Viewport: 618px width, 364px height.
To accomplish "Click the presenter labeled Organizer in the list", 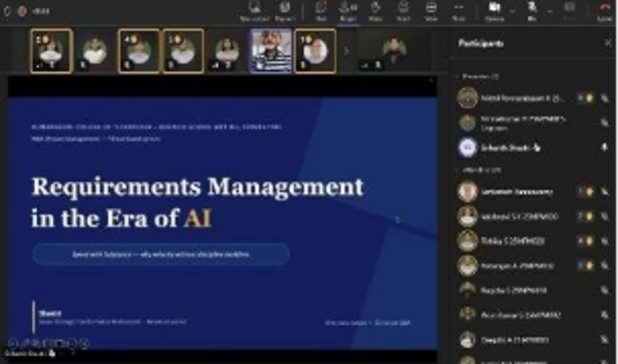I will (x=522, y=124).
